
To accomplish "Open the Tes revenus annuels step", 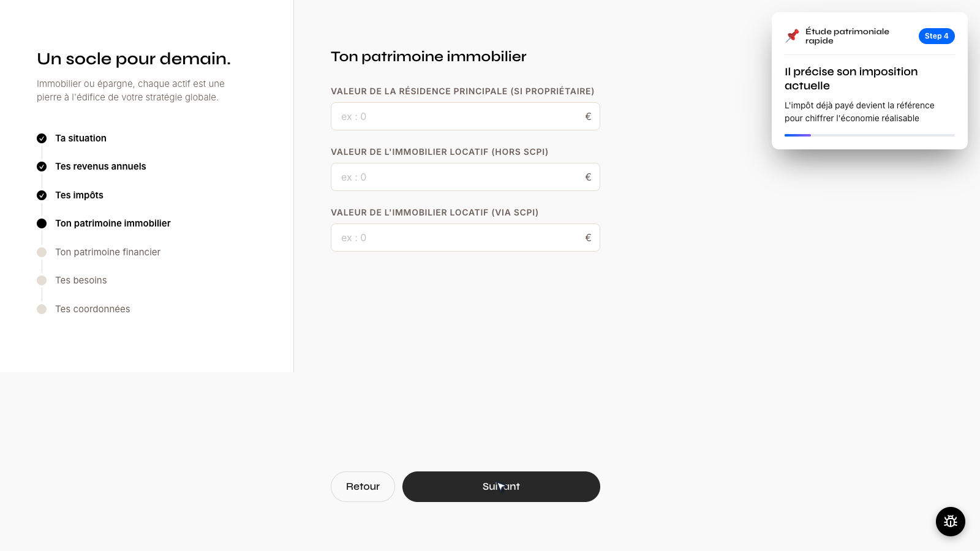I will coord(100,167).
